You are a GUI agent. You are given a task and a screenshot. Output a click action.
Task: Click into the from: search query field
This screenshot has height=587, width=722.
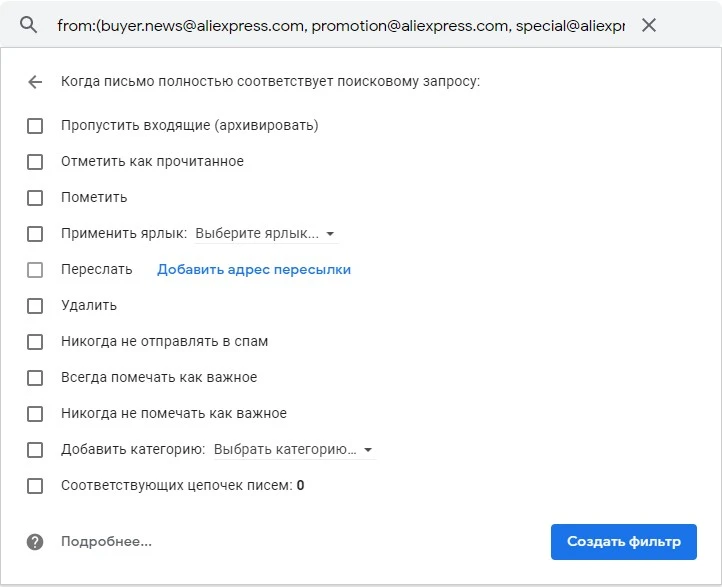(x=341, y=26)
